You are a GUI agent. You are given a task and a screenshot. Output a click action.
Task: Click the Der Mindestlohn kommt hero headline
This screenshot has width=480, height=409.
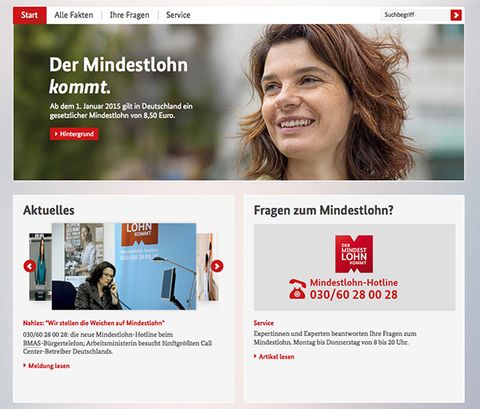(118, 75)
